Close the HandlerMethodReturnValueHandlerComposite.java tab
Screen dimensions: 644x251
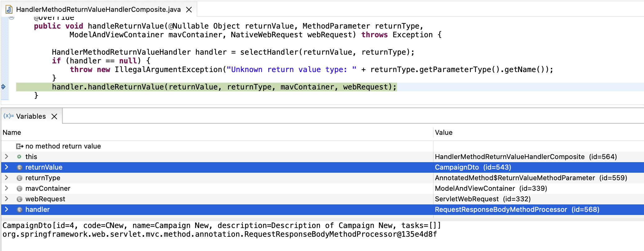(189, 10)
